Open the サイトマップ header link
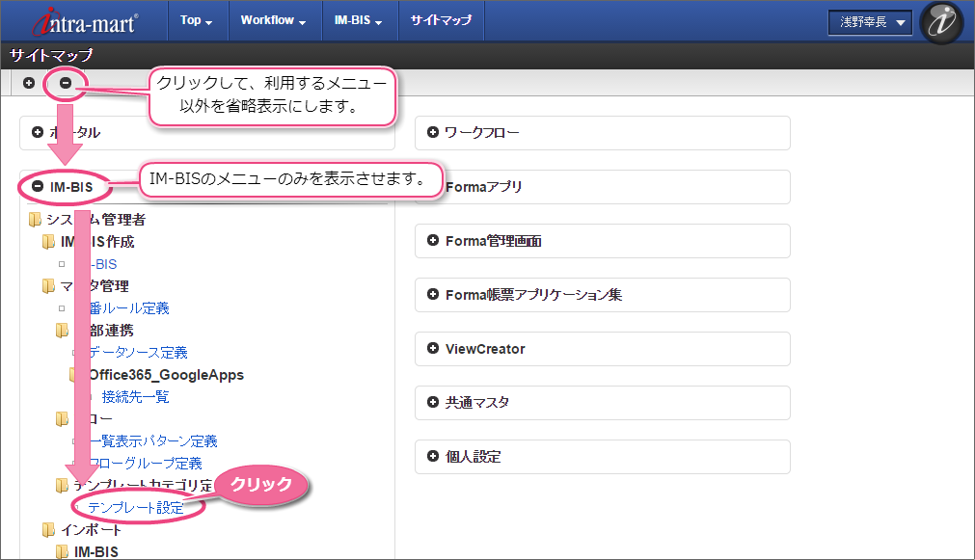The width and height of the screenshot is (975, 560). tap(441, 20)
